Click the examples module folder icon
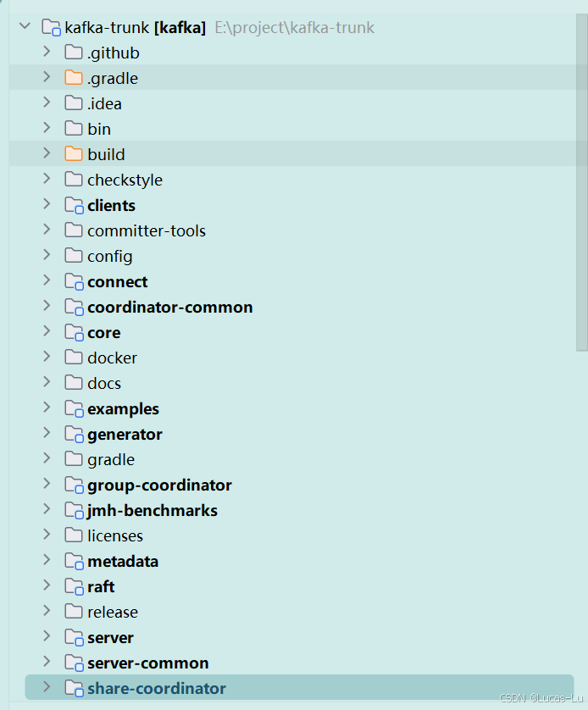 pyautogui.click(x=75, y=409)
